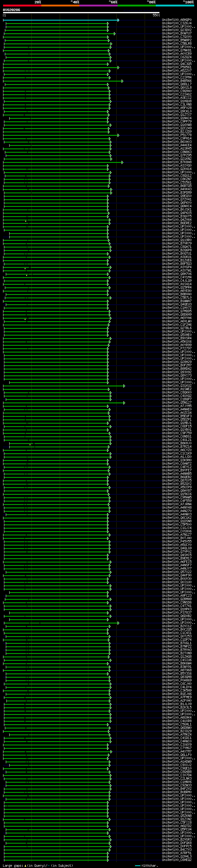197x868 pixels.
Task: Click the white query sequence ruler bar
Action: pyautogui.click(x=81, y=13)
